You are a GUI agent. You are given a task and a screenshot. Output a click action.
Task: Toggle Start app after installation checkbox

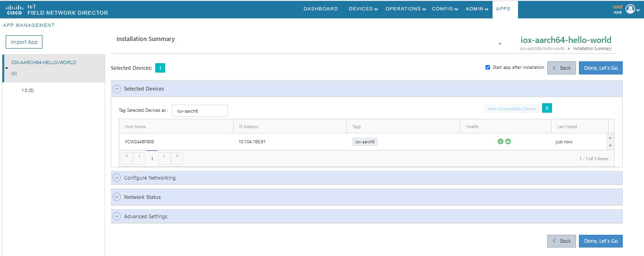[488, 67]
